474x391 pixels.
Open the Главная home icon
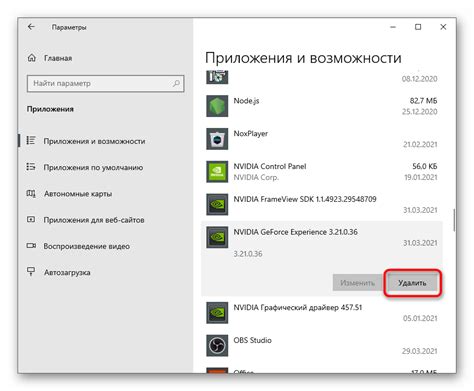(31, 58)
